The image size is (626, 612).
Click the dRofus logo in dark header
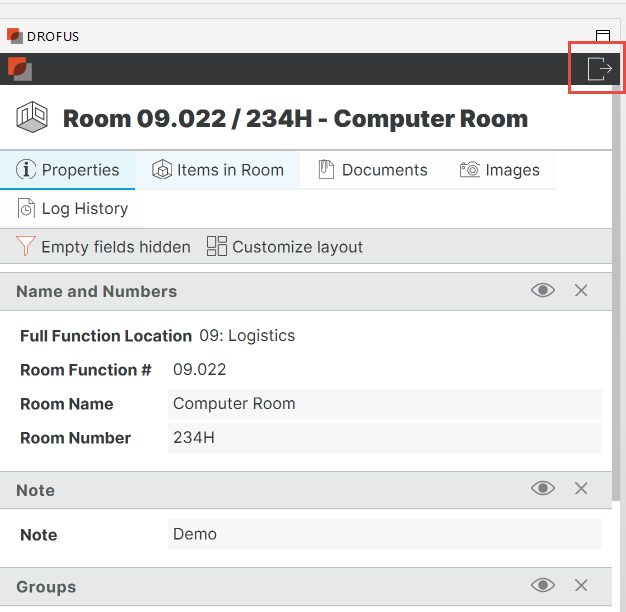(x=20, y=69)
